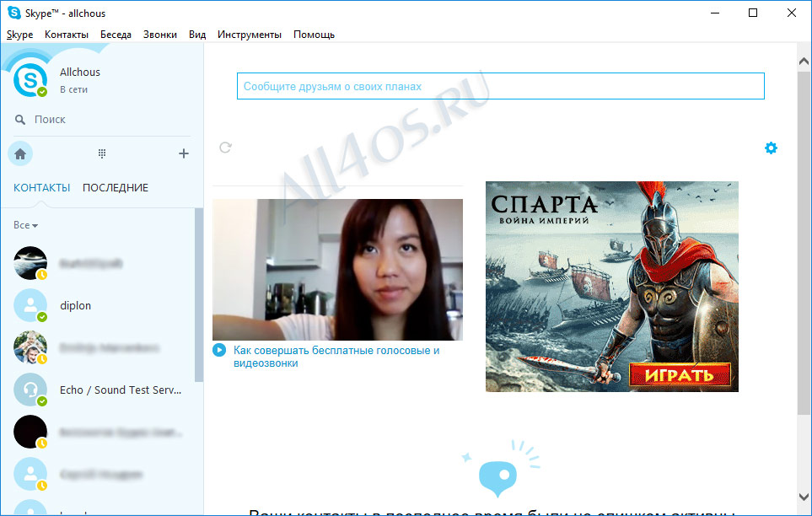Click main scrollbar down arrow
Screen dimensions: 812x516
[804, 497]
